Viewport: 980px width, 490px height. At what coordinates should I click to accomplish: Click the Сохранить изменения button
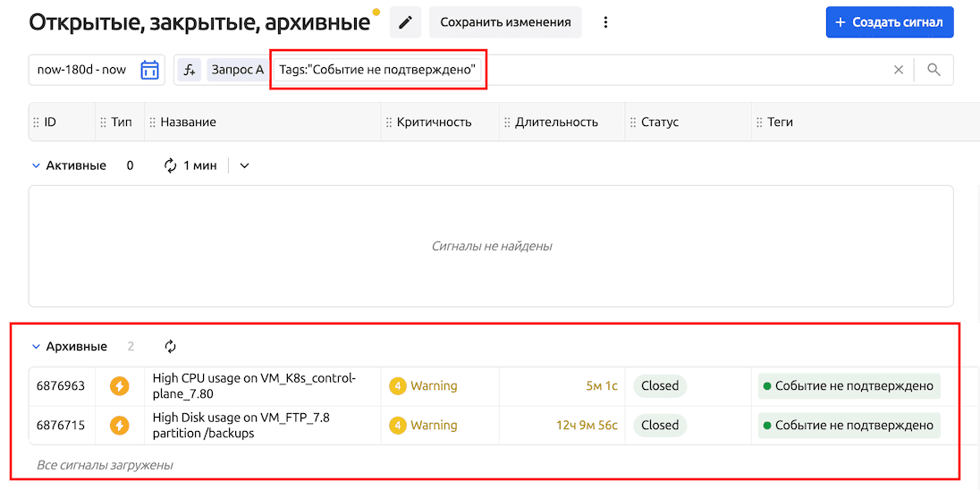[505, 22]
